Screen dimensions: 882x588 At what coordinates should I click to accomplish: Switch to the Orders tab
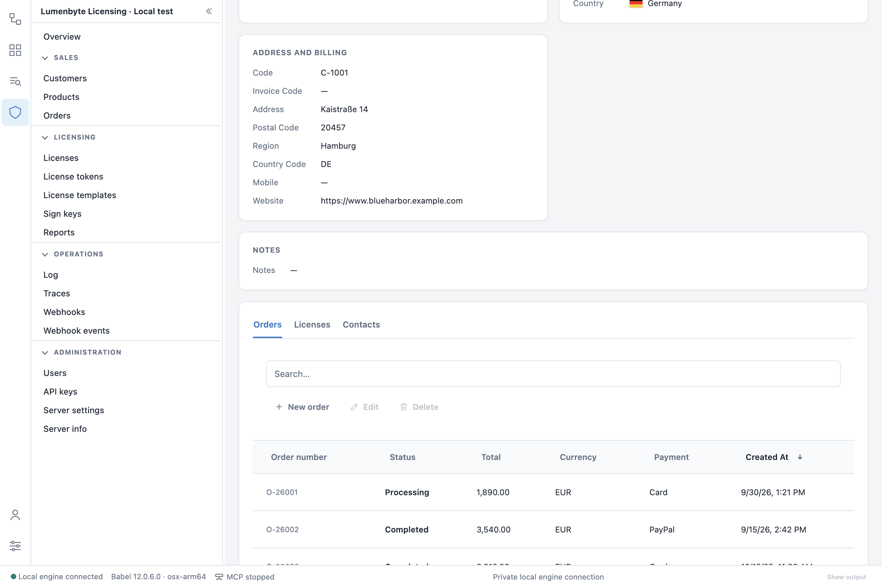(x=267, y=324)
